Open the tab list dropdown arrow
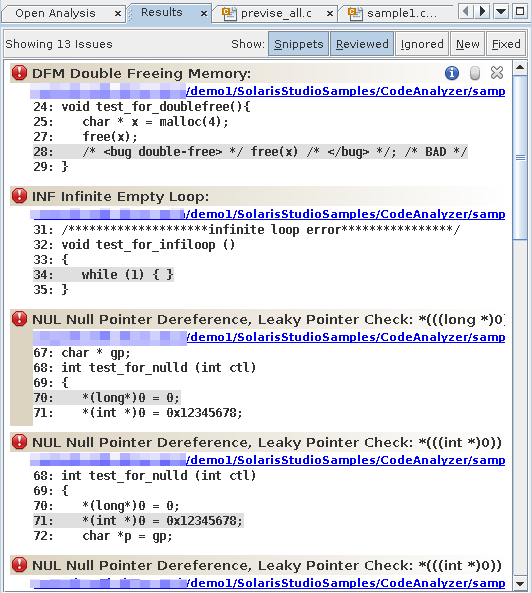Screen dimensions: 532x593 tap(501, 11)
